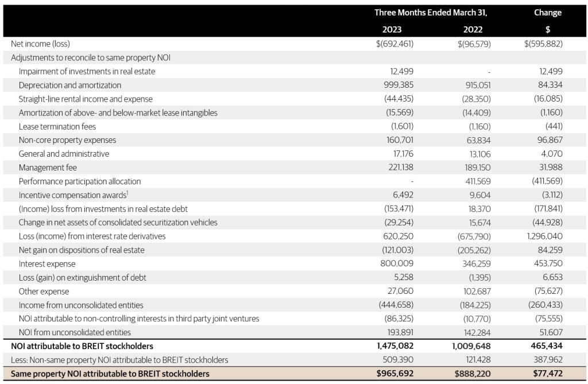Click the Net income (loss) row label
This screenshot has height=384, width=588.
pyautogui.click(x=41, y=44)
